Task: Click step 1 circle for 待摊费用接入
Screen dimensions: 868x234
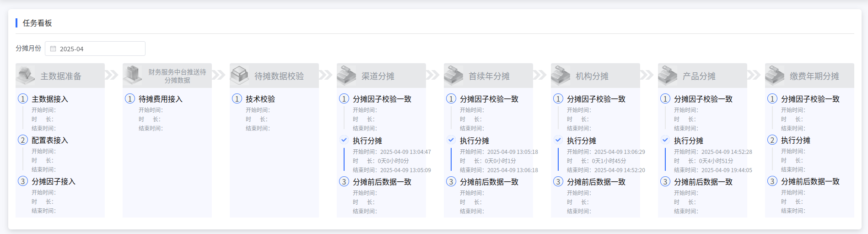Action: point(130,98)
